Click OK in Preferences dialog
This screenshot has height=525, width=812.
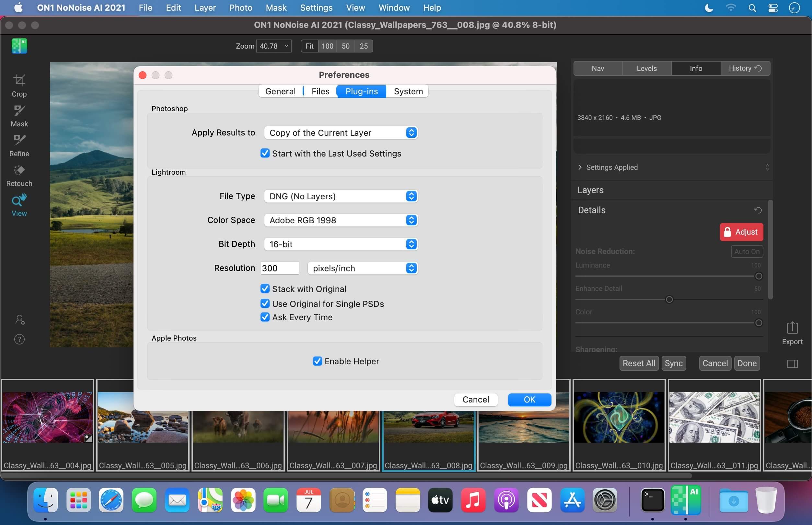point(529,400)
